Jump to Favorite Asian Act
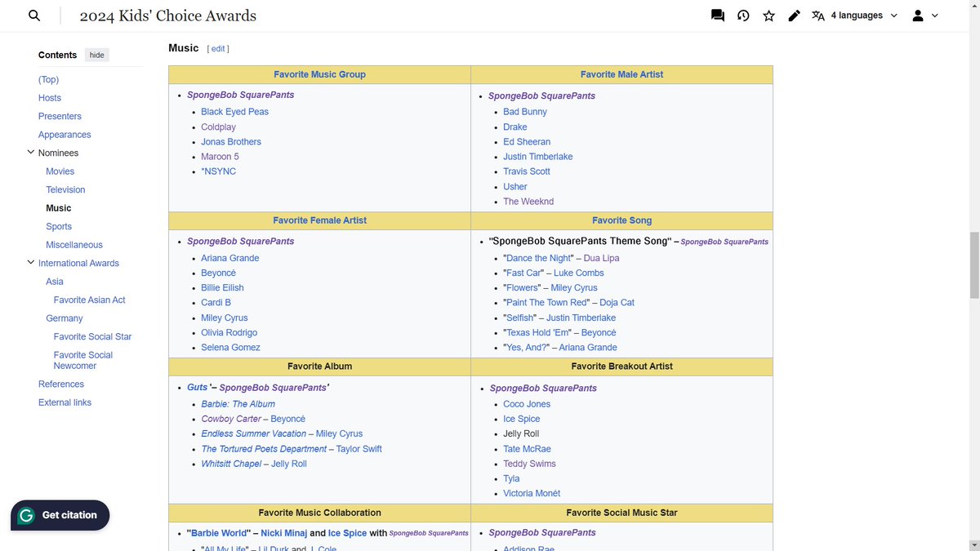This screenshot has width=980, height=551. [90, 300]
